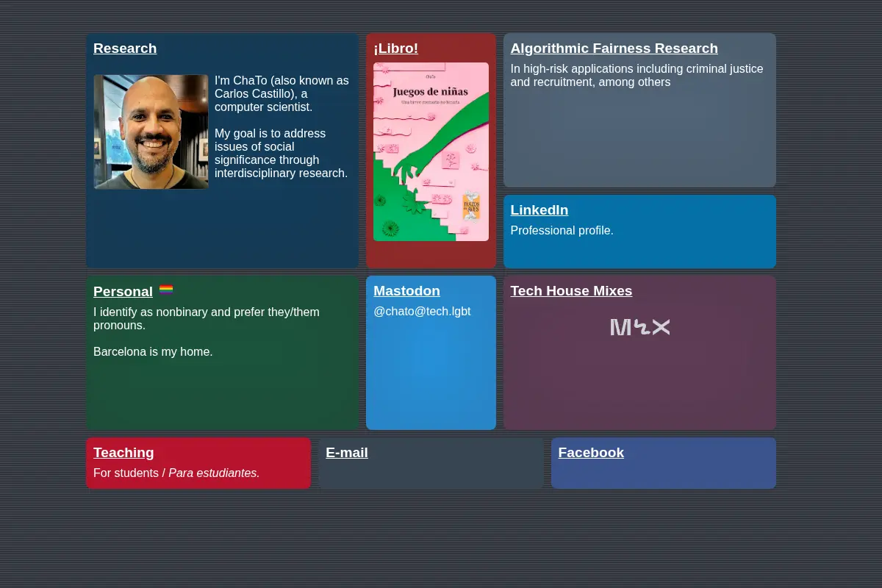Click the 'Barcelona is my home' text
Viewport: 882px width, 588px height.
[153, 352]
